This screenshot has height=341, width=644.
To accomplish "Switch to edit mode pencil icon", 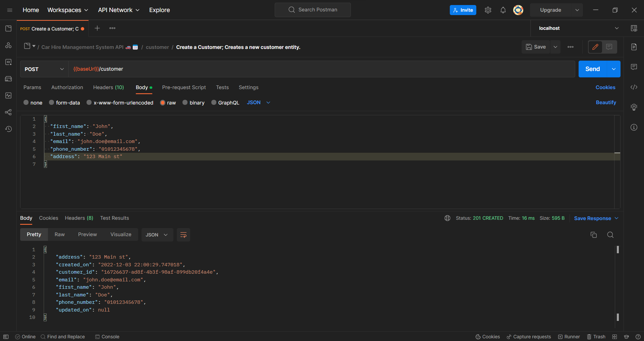I will [x=595, y=47].
